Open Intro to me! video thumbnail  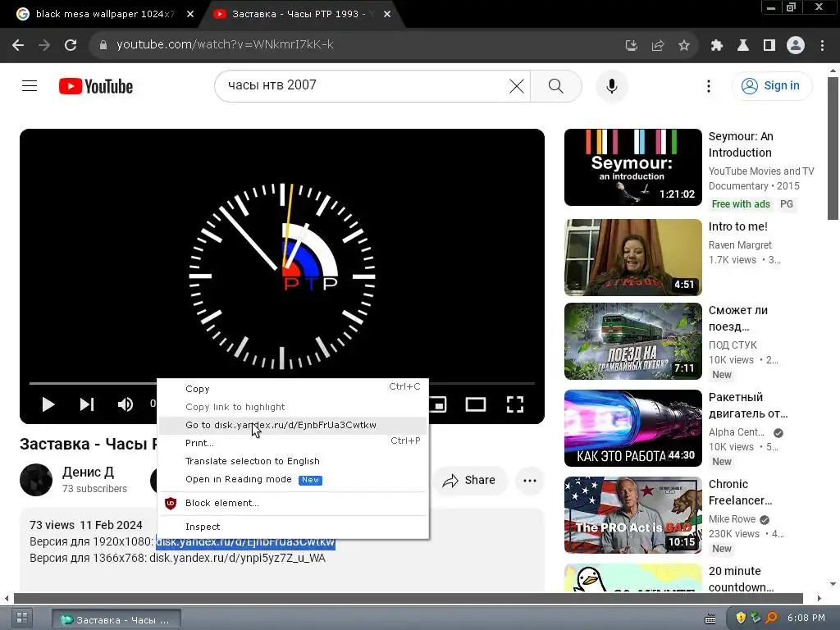632,257
